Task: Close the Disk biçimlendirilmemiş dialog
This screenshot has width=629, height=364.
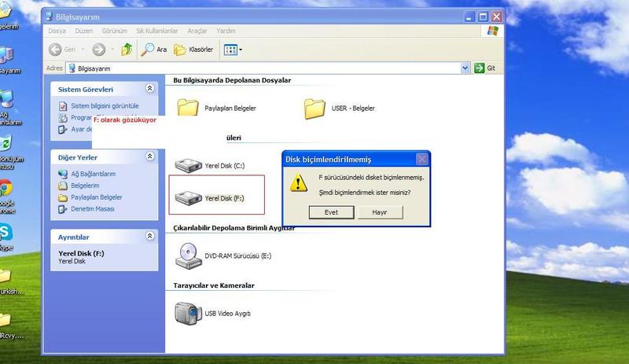Action: (x=422, y=160)
